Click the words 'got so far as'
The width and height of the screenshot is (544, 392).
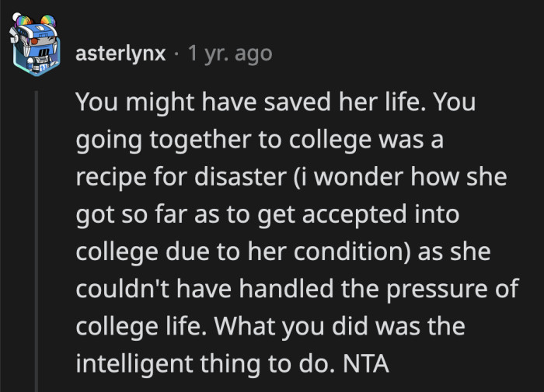pos(146,215)
